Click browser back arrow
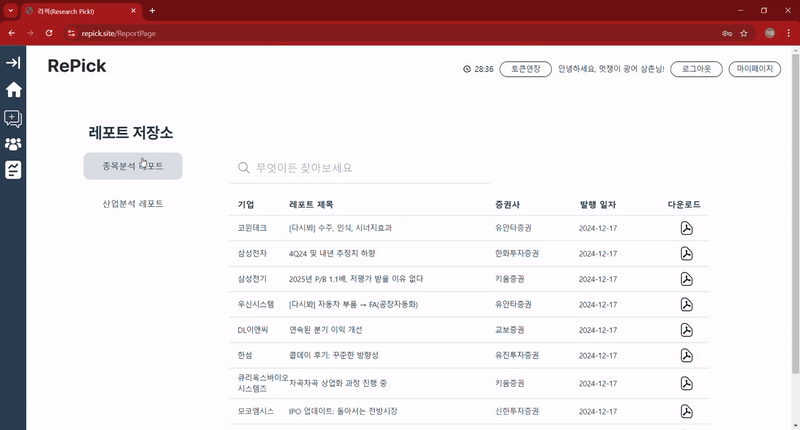The width and height of the screenshot is (800, 430). point(12,33)
